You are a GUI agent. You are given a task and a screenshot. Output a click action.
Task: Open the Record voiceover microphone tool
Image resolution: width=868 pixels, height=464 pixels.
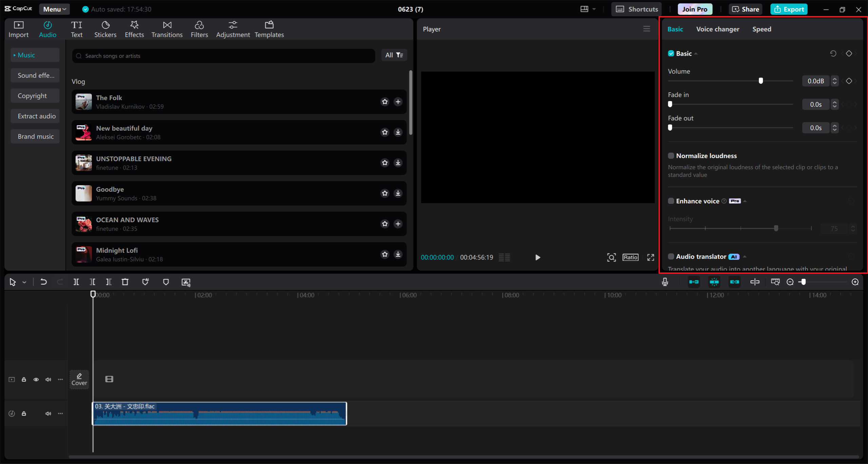(x=665, y=282)
